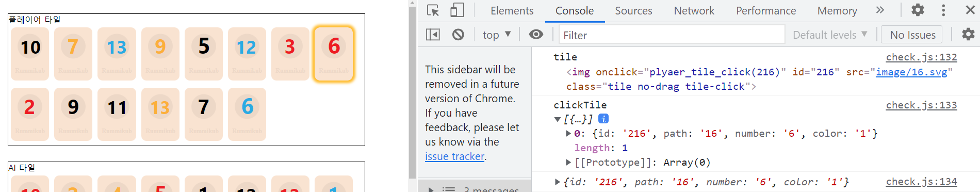Clear the console with the ban icon
The height and width of the screenshot is (192, 980).
pyautogui.click(x=458, y=35)
